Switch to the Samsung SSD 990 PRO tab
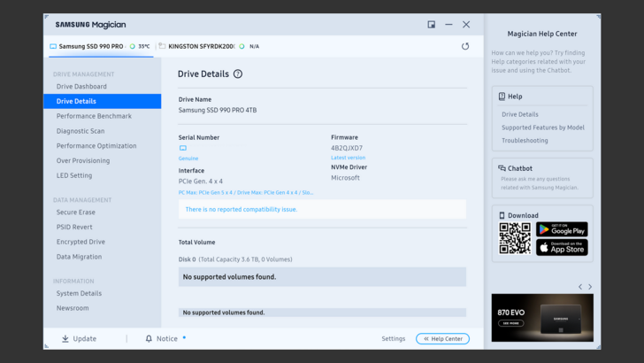 [x=87, y=46]
